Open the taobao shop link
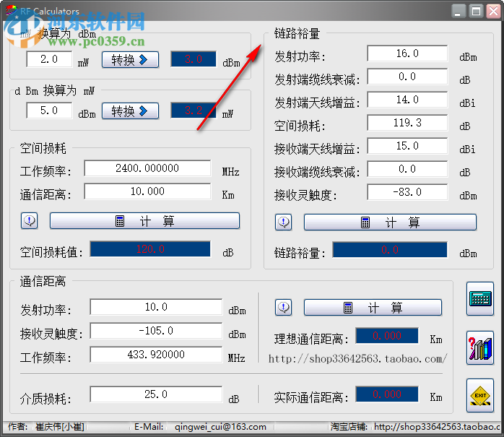The image size is (504, 437). tap(357, 358)
